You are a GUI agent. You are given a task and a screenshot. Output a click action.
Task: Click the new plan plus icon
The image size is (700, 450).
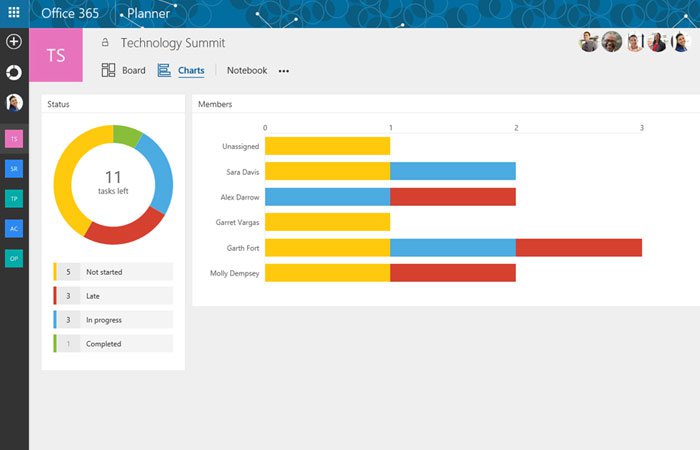[14, 42]
